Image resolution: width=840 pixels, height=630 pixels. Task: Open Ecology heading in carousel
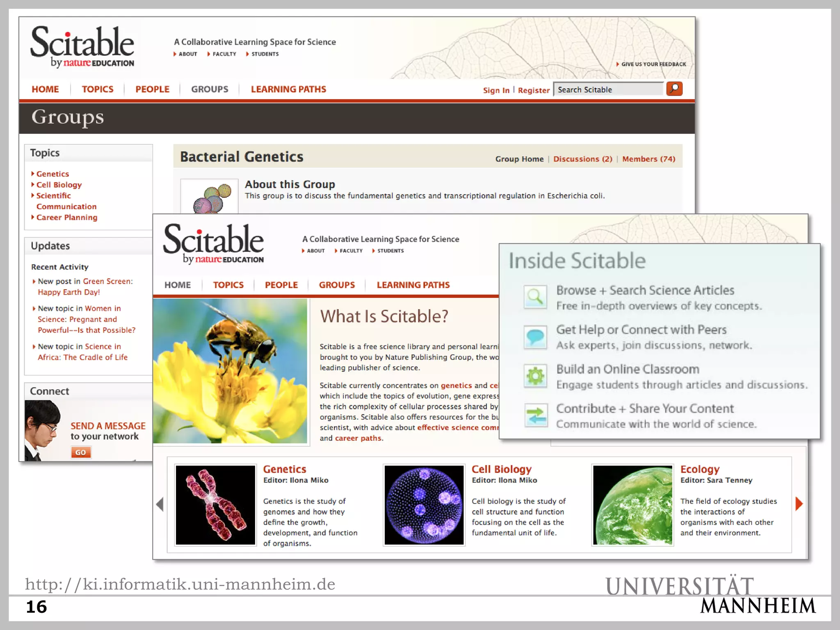coord(700,469)
